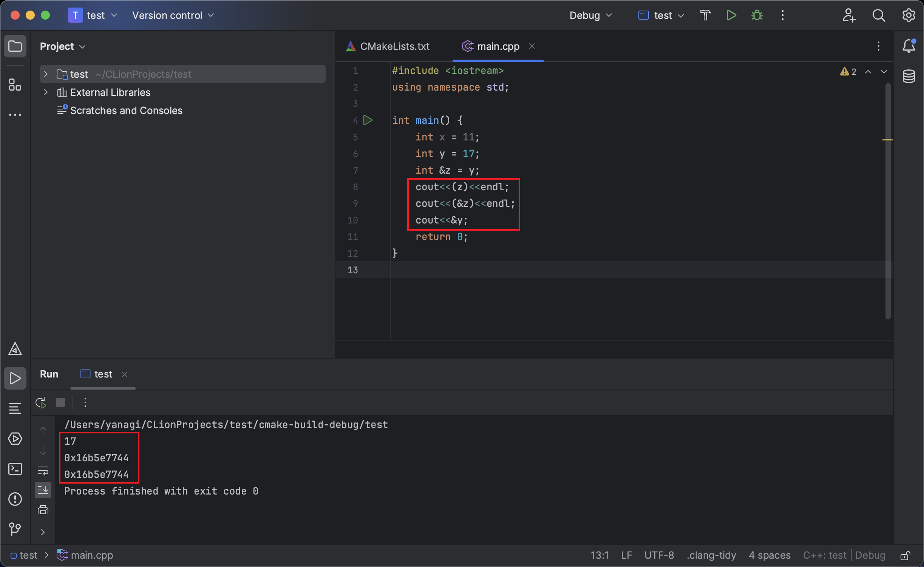The image size is (924, 567).
Task: Open the Git version control tool window
Action: (x=15, y=528)
